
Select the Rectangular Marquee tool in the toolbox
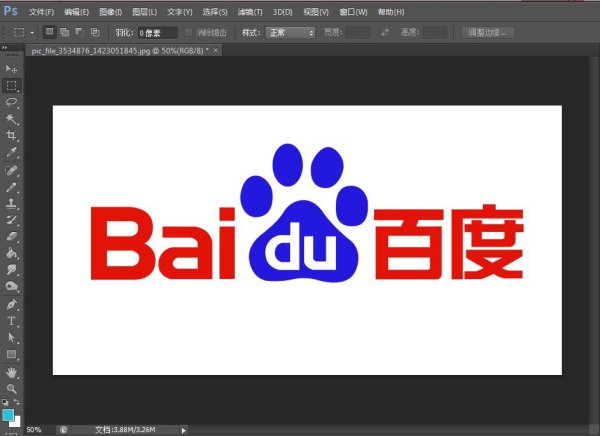tap(11, 86)
